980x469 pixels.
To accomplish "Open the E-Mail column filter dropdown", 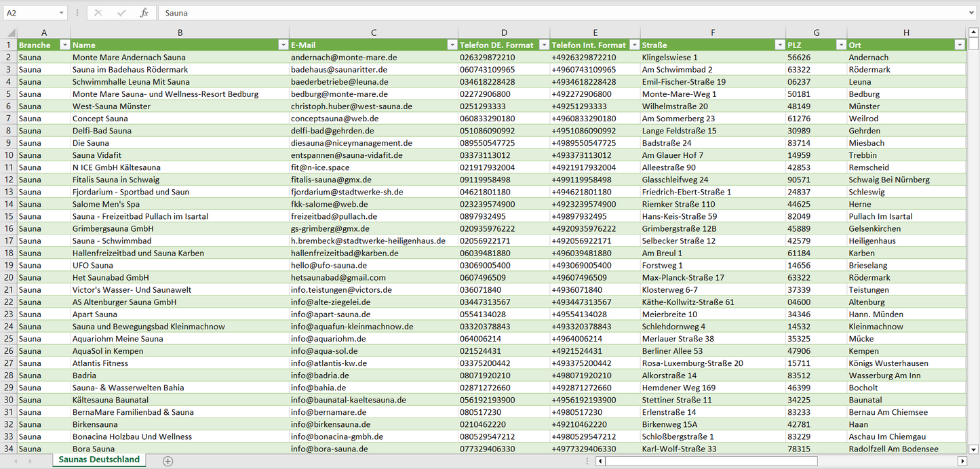I will tap(452, 45).
